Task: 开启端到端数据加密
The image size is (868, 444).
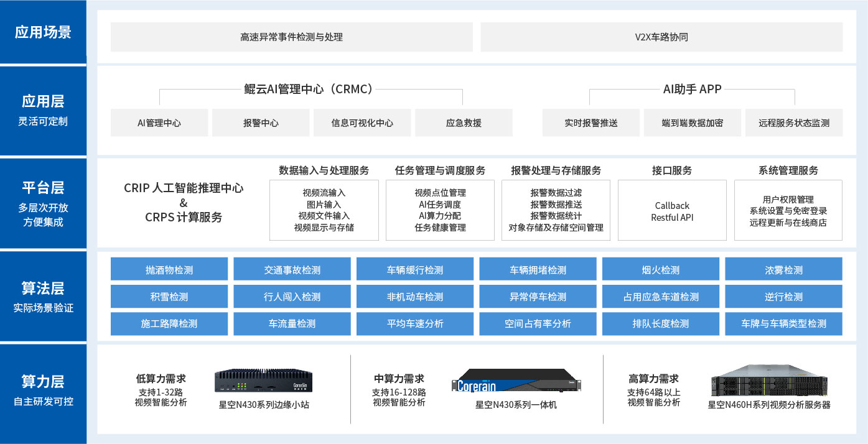Action: point(692,123)
